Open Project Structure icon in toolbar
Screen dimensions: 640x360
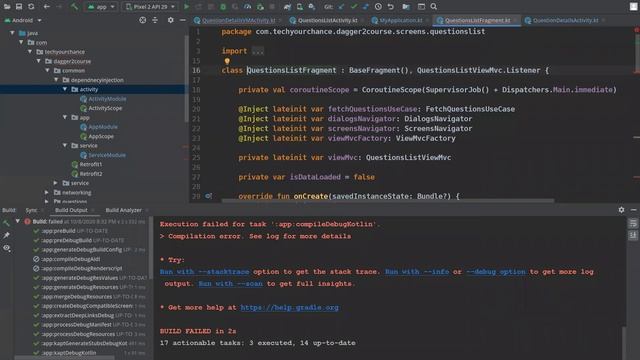[406, 7]
